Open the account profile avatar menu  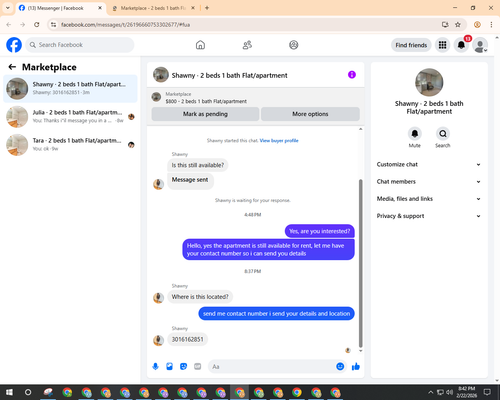480,45
